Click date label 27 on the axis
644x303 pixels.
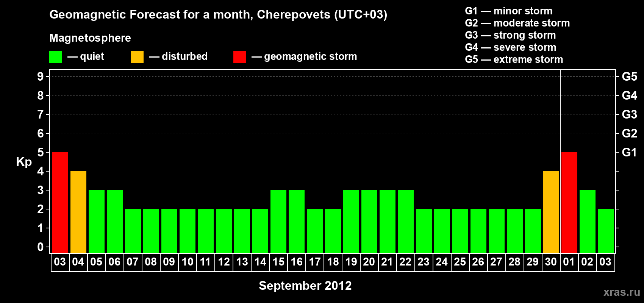coord(496,262)
